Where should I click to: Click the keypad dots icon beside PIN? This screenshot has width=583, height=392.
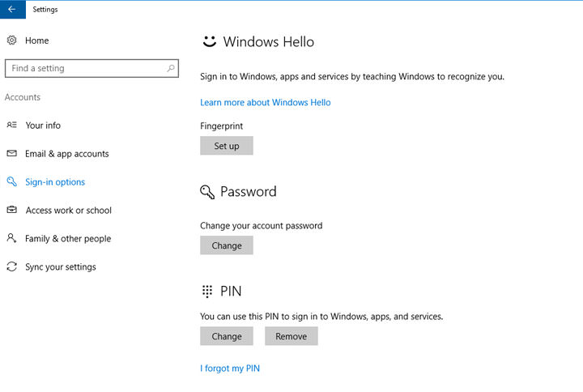(207, 291)
